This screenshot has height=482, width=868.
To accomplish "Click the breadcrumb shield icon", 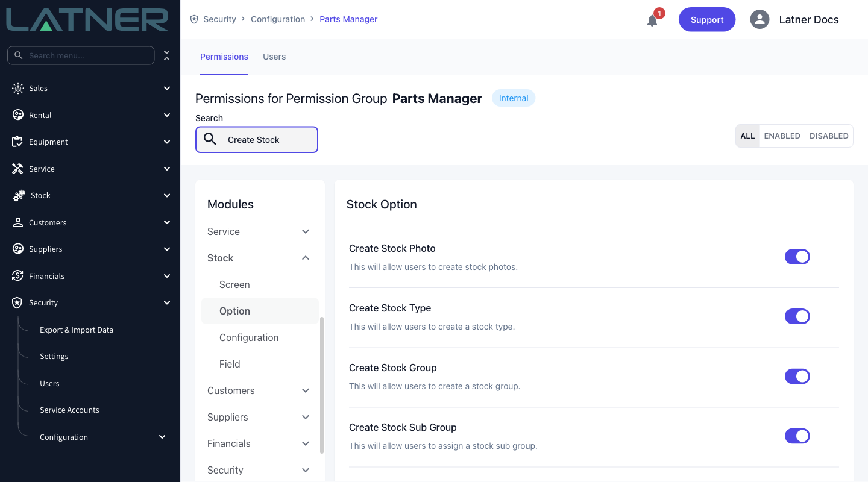I will click(194, 19).
